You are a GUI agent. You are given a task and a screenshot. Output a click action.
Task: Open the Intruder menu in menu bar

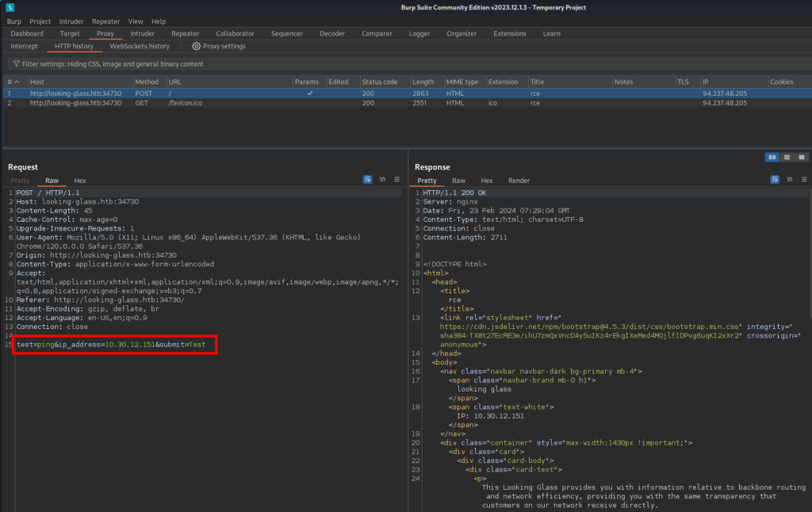click(72, 21)
